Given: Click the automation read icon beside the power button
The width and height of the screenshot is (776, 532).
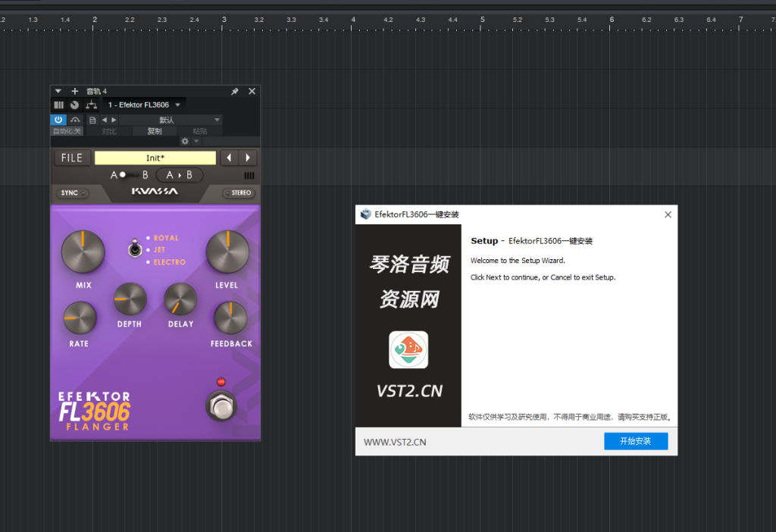Looking at the screenshot, I should pos(74,120).
